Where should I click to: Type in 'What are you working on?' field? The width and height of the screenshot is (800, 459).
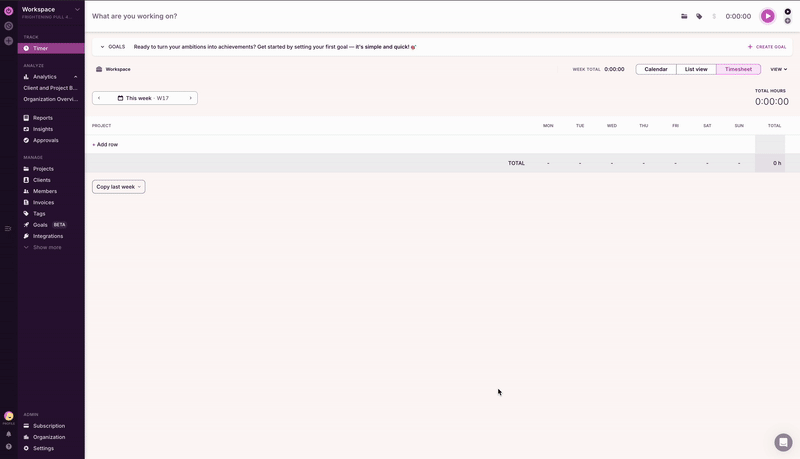tap(300, 16)
